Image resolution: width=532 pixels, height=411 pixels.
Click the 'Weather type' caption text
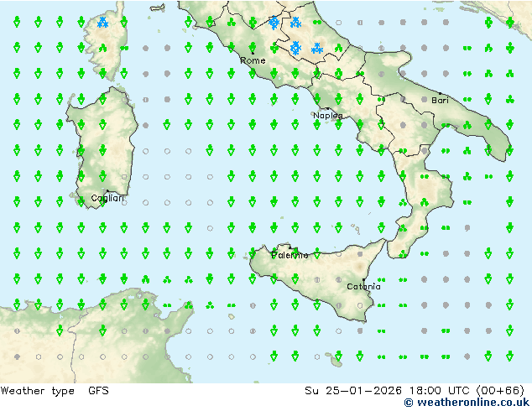[x=38, y=391]
